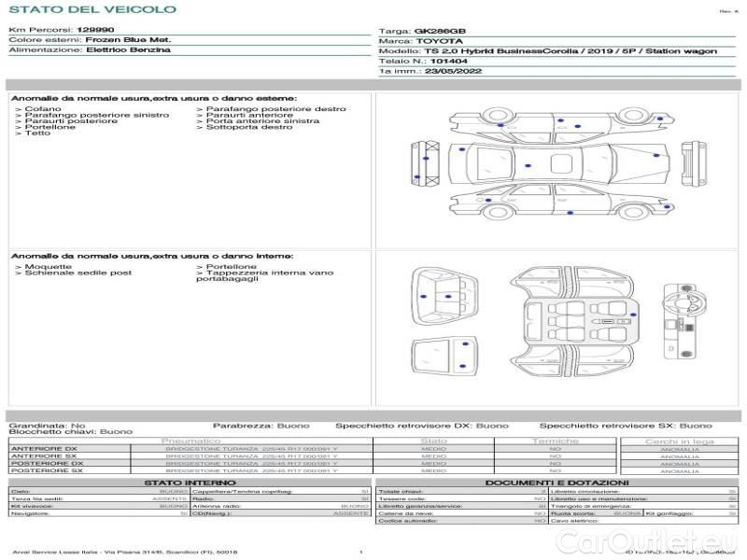Click the exterior color 'Frozen Blue Met.'
Viewport: 747px width, 560px height.
pos(128,39)
